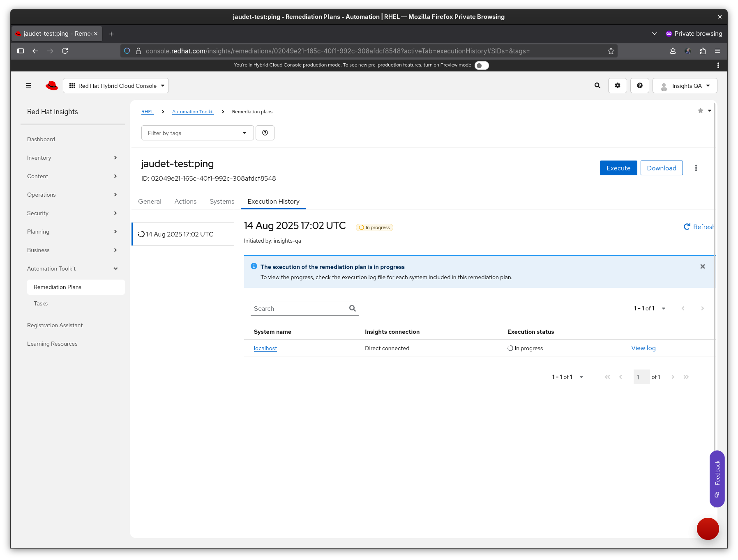List all tabs dropdown in Firefox
Screen dimensions: 738x560
(655, 34)
